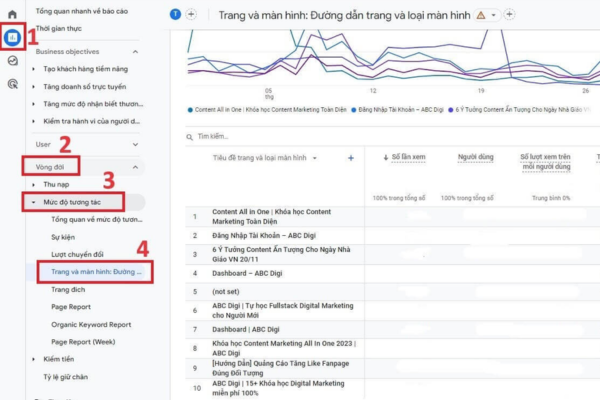The width and height of the screenshot is (600, 400).
Task: Go to the Home icon in the sidebar
Action: click(13, 14)
